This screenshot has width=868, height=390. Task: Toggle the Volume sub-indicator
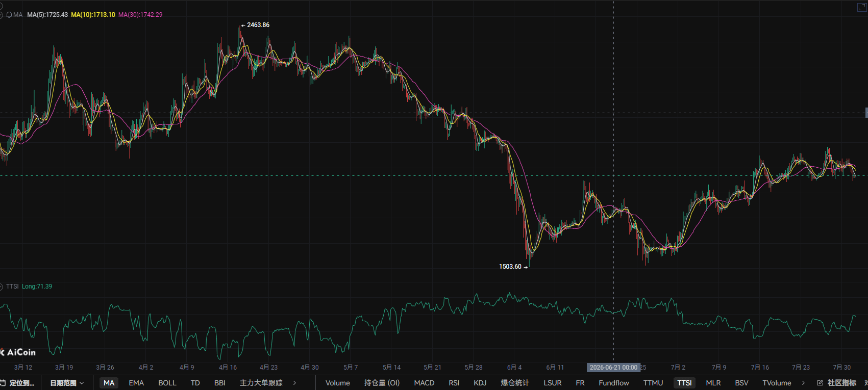[338, 383]
